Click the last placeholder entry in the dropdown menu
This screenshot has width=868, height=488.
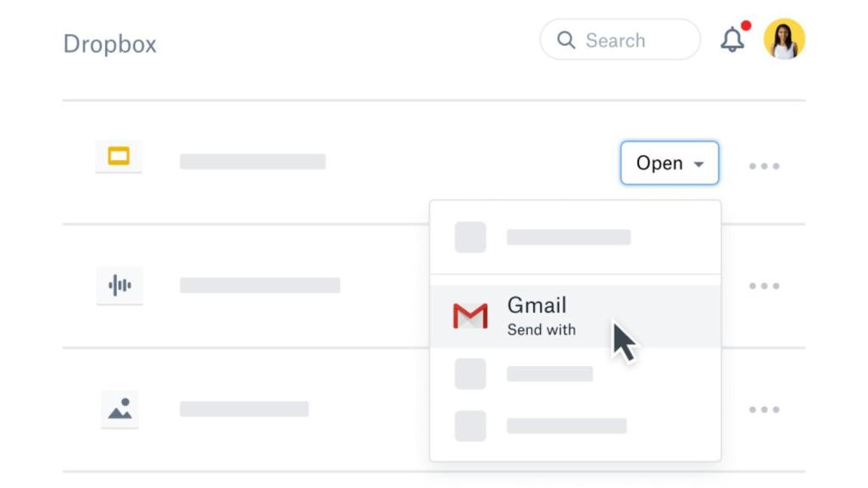pos(568,426)
